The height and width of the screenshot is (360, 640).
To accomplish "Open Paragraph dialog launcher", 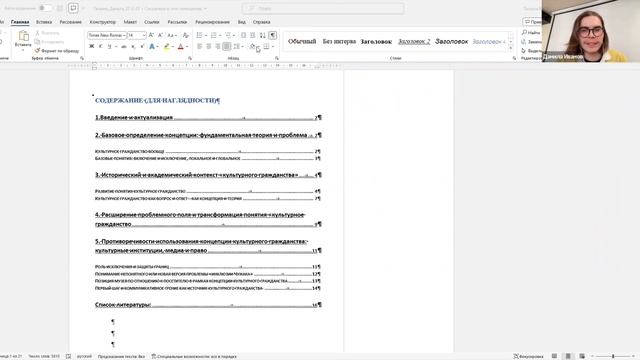I will 277,58.
